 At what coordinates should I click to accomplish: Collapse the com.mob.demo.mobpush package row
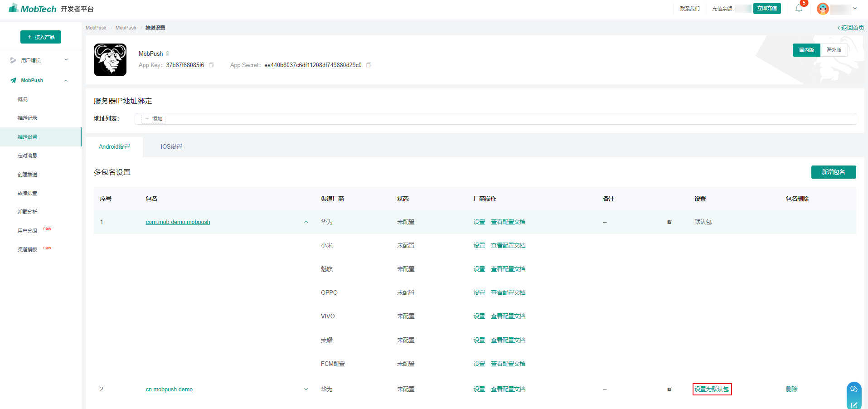coord(306,222)
